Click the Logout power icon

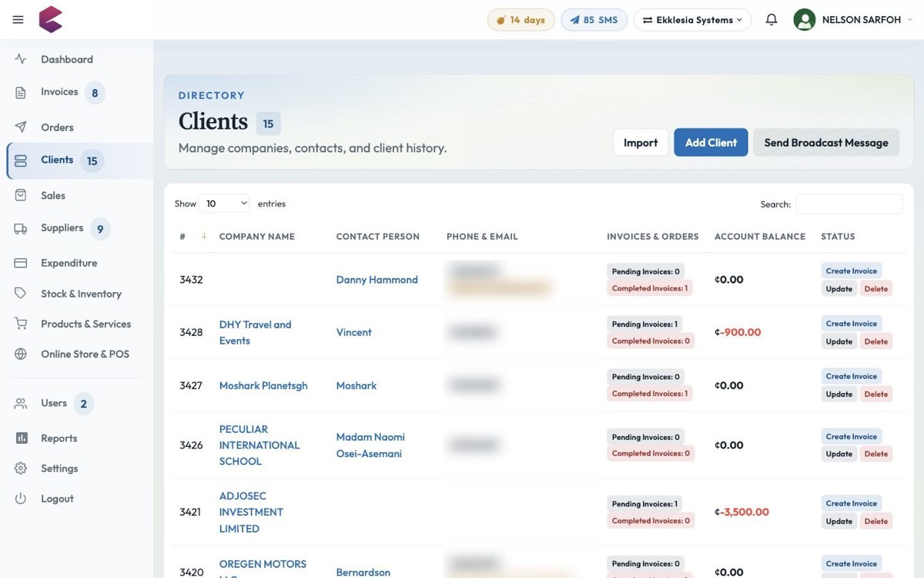pyautogui.click(x=21, y=499)
